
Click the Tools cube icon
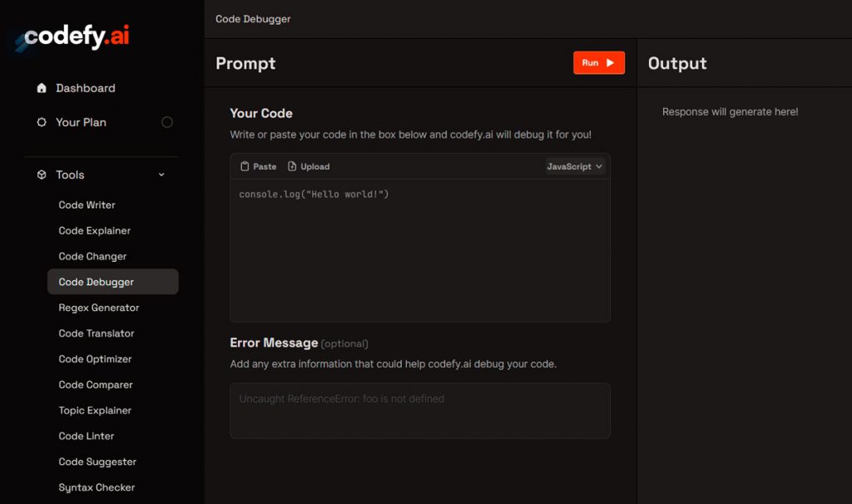click(x=42, y=175)
